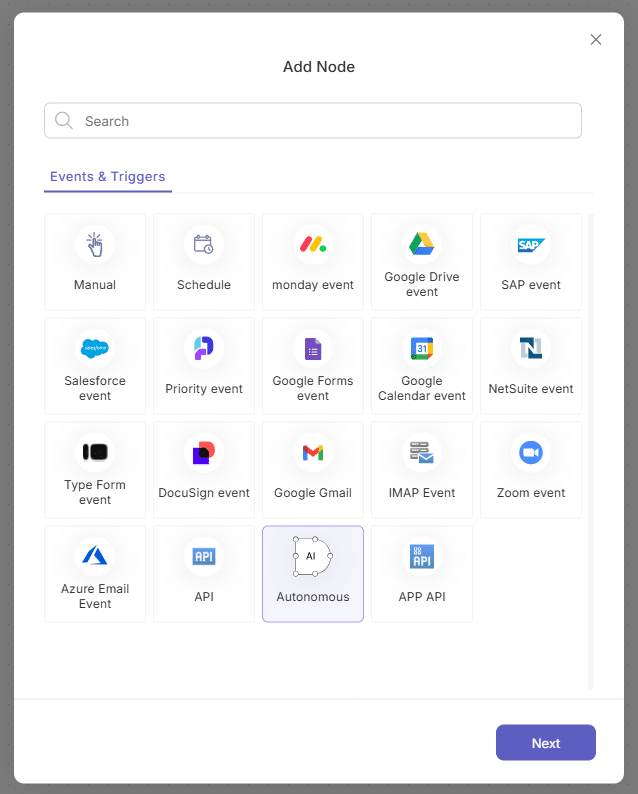Click the "NetSuite event" label
638x794 pixels.
pyautogui.click(x=531, y=388)
